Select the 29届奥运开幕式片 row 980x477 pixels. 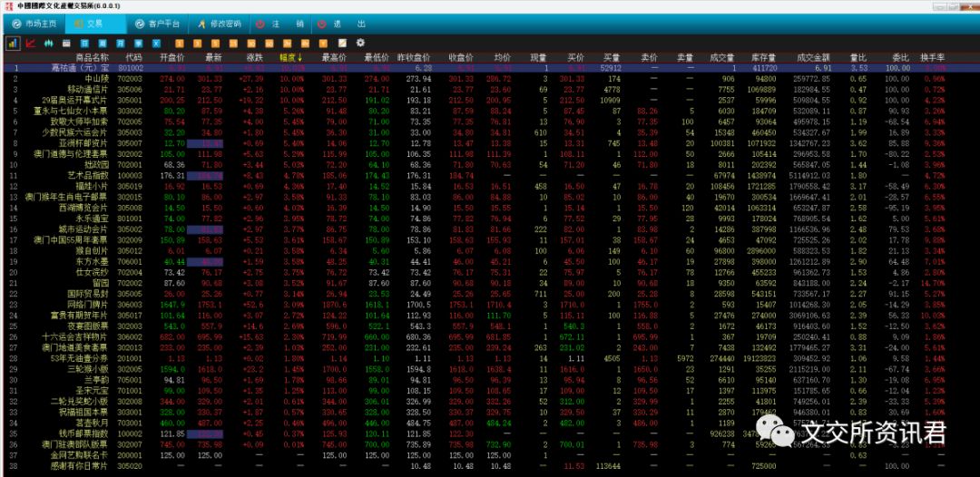pos(490,101)
